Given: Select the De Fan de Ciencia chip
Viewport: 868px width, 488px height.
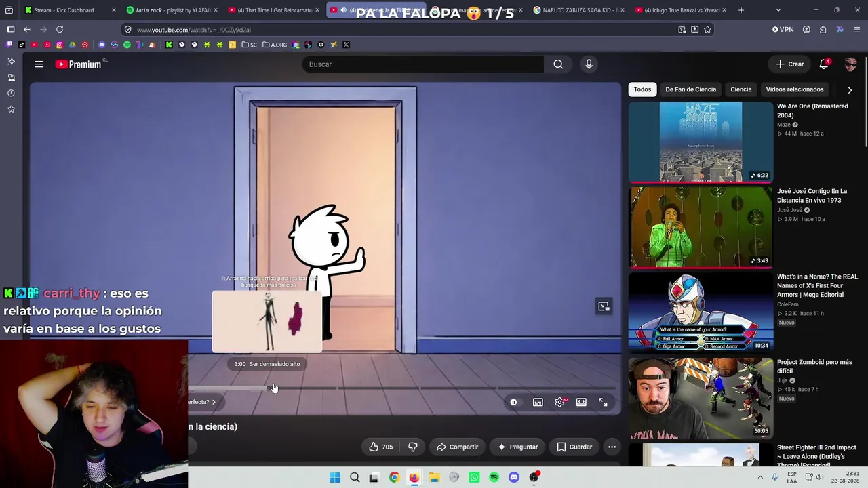Looking at the screenshot, I should [690, 89].
